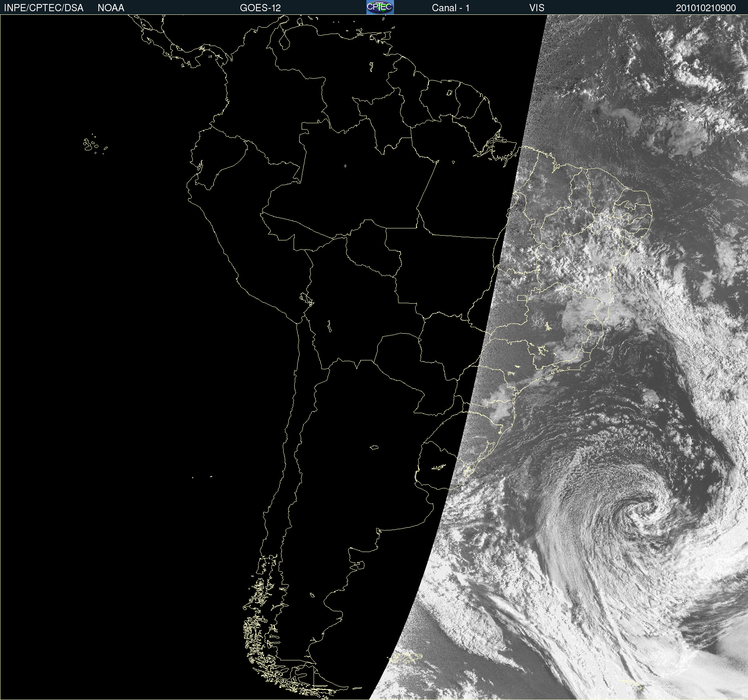Click the 'Canal - 1' channel label
Viewport: 748px width, 700px height.
[450, 8]
